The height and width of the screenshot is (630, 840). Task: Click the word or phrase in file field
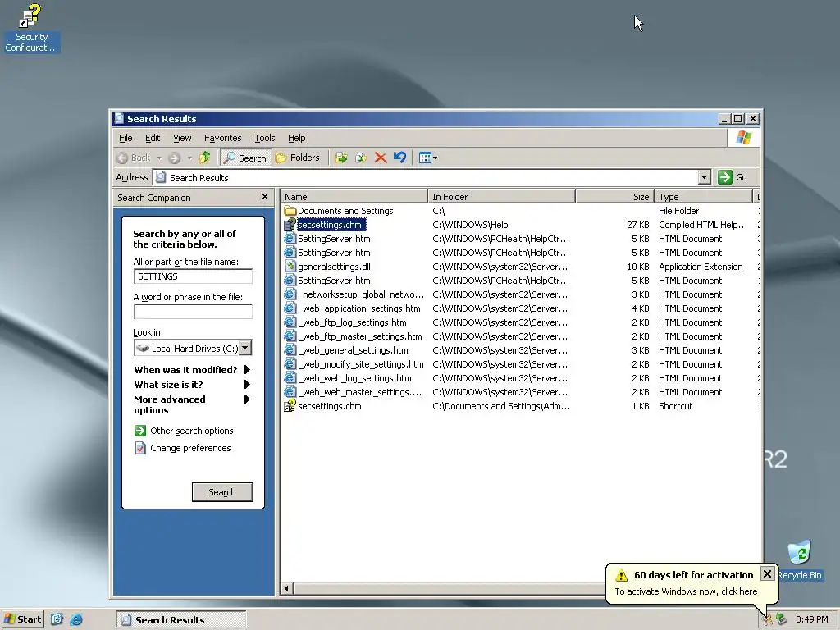pos(193,311)
